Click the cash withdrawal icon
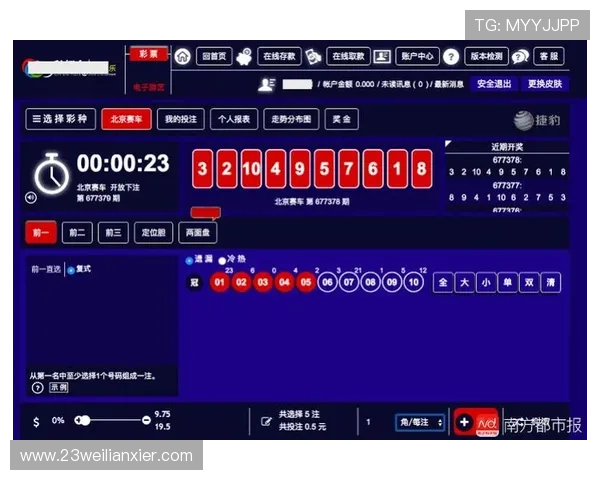The width and height of the screenshot is (600, 480). 314,57
